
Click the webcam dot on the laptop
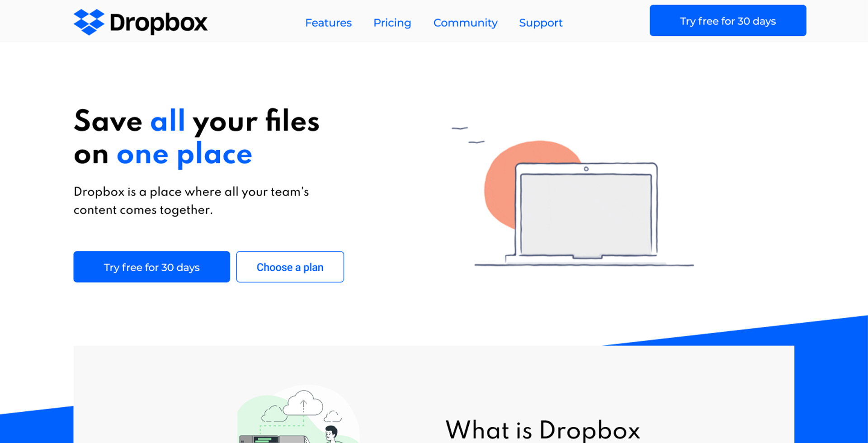tap(586, 169)
